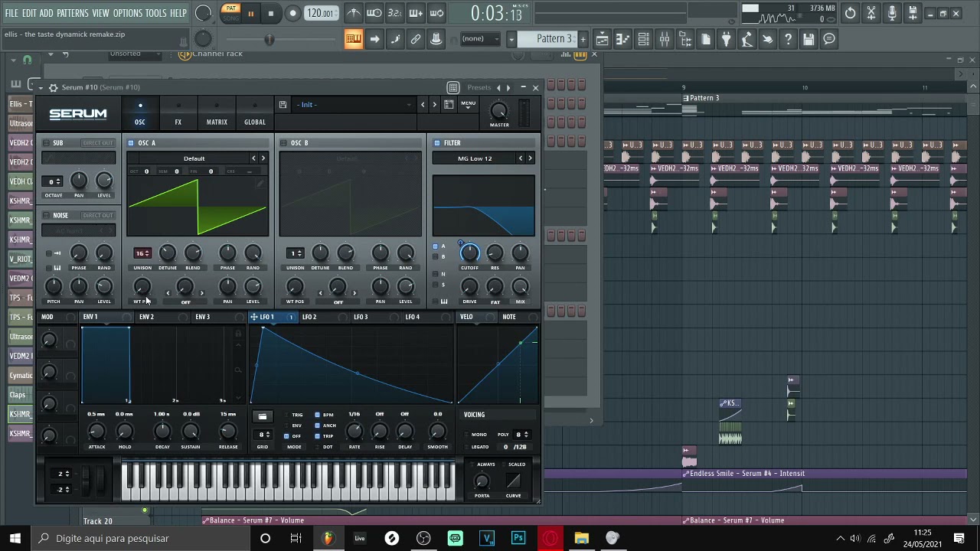Open the Patterns menu
Image resolution: width=980 pixels, height=551 pixels.
click(73, 13)
